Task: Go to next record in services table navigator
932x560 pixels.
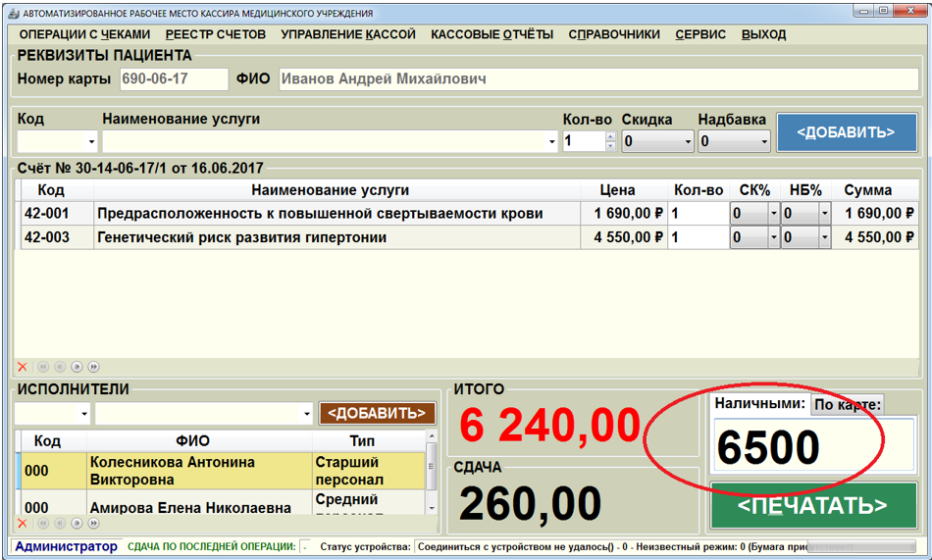Action: [x=77, y=367]
